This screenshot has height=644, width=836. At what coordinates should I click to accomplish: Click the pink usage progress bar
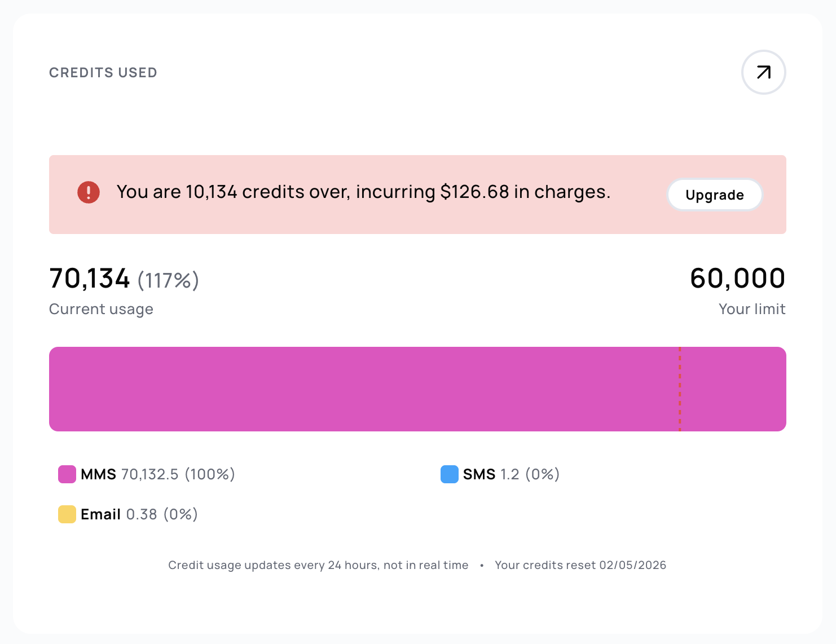[361, 389]
